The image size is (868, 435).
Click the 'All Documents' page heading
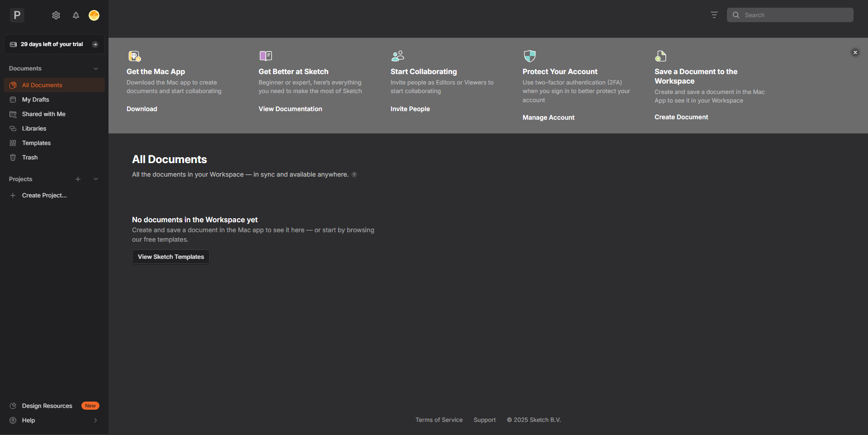(170, 159)
